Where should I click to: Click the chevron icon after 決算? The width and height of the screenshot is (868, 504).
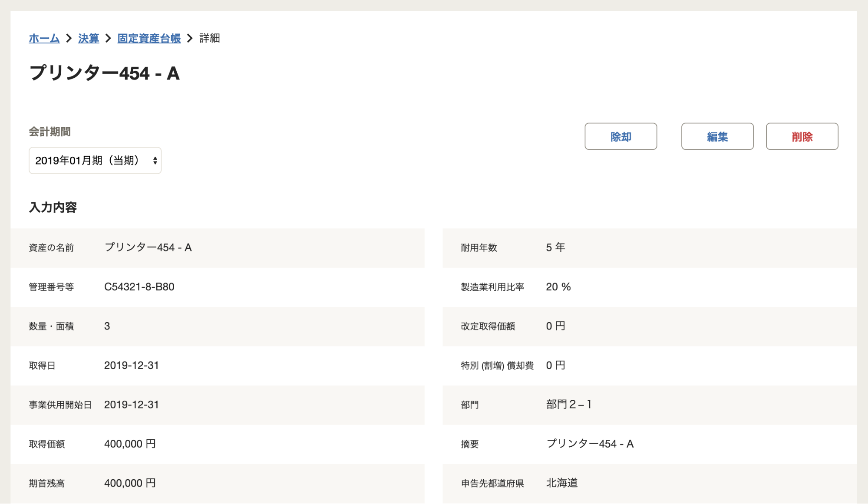pyautogui.click(x=109, y=38)
